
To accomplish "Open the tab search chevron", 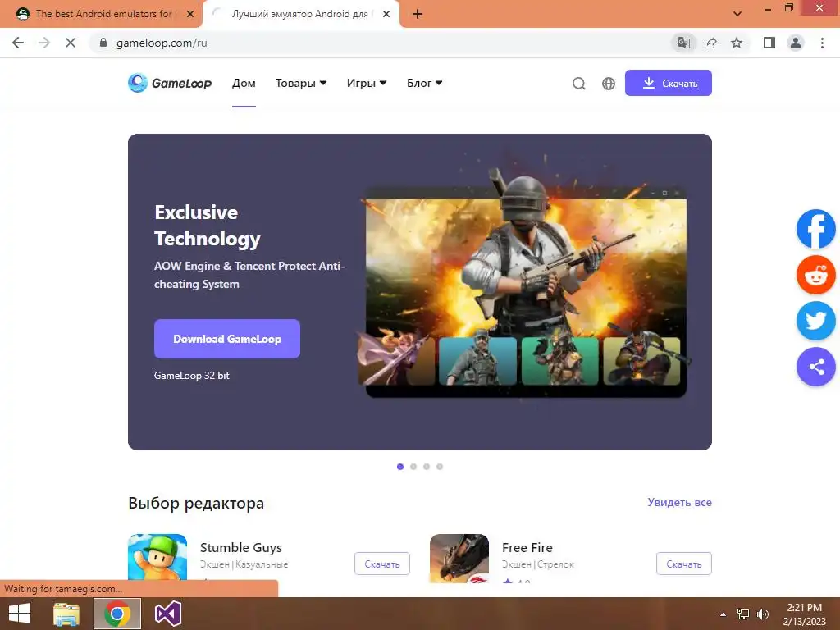I will (x=737, y=14).
